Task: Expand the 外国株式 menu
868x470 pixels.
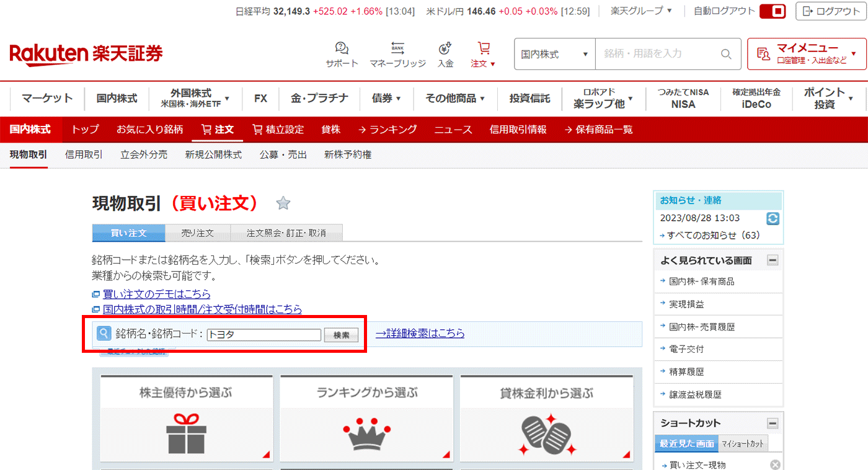Action: point(195,98)
